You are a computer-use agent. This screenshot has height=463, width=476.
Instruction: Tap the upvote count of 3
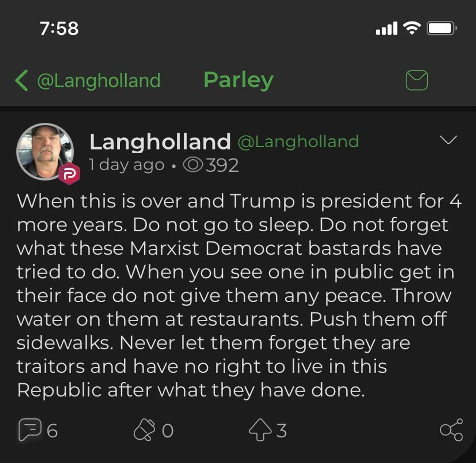282,431
